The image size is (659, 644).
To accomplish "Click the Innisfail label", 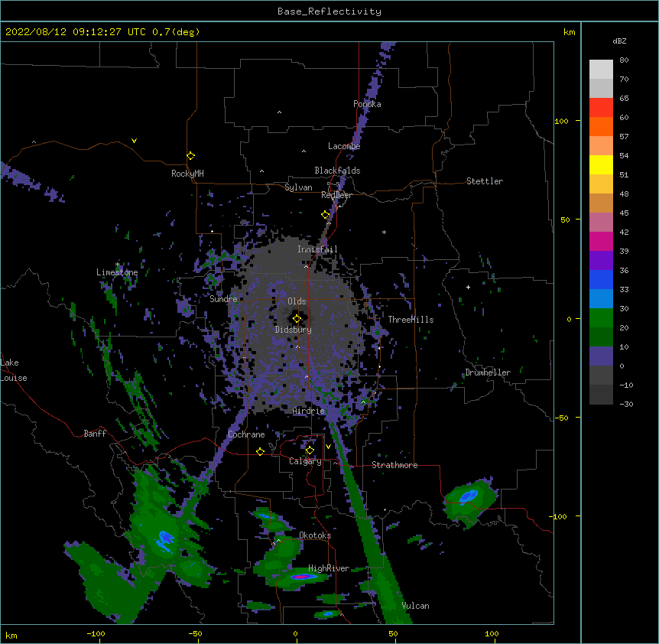I will click(317, 249).
